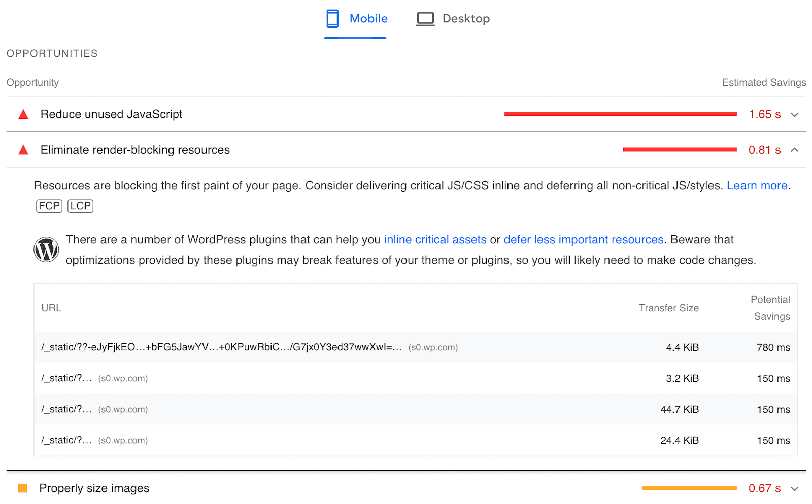Click red triangle beside Reduce unused JavaScript
812x504 pixels.
click(23, 114)
